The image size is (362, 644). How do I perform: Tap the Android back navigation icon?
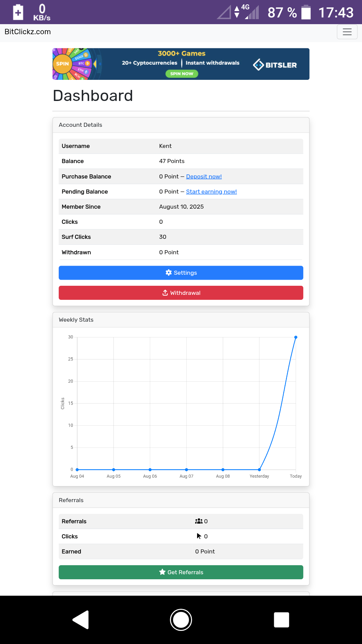[x=81, y=620]
